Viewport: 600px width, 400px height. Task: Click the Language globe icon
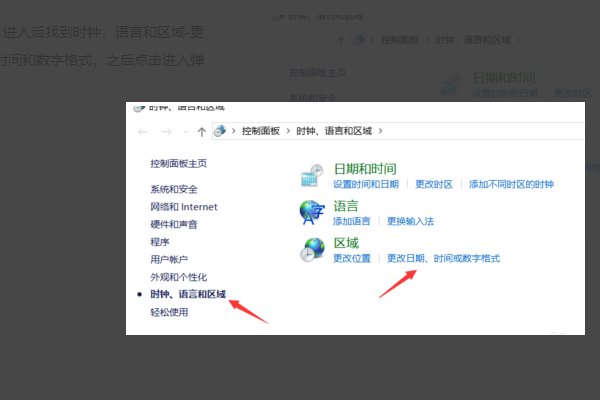pos(312,212)
